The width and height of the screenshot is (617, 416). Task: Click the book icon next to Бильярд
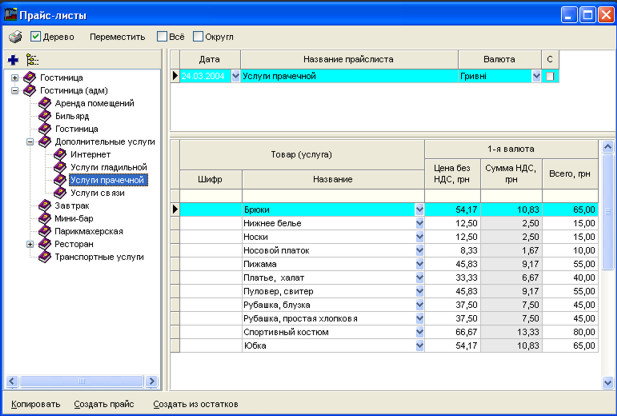44,116
